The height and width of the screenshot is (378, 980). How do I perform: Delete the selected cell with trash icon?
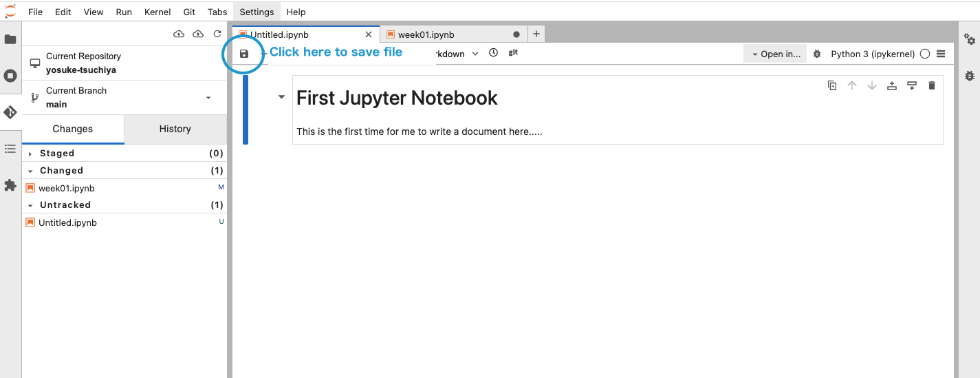pos(932,86)
